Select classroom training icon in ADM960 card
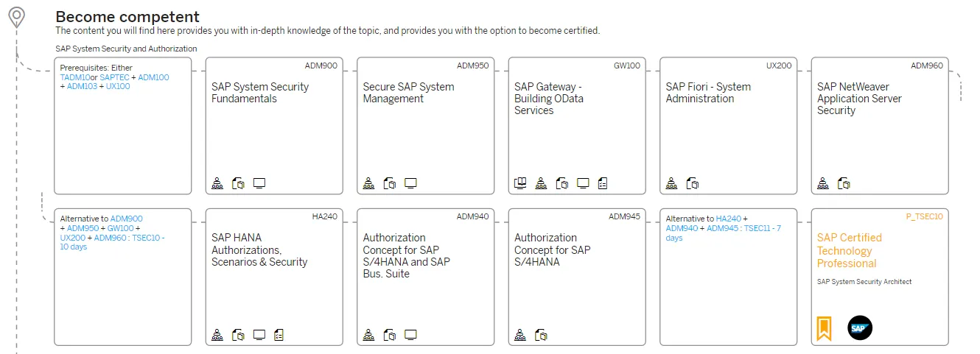 pos(823,183)
